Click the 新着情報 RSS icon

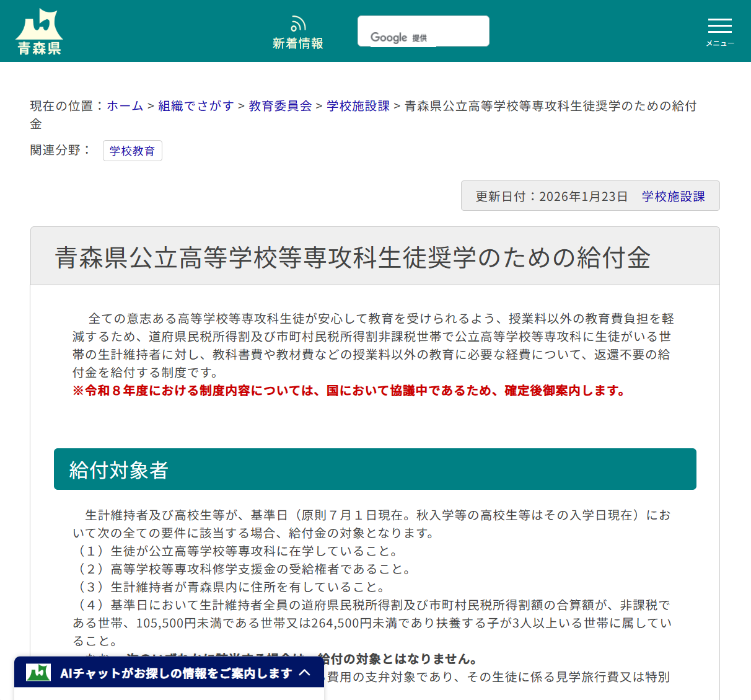298,22
